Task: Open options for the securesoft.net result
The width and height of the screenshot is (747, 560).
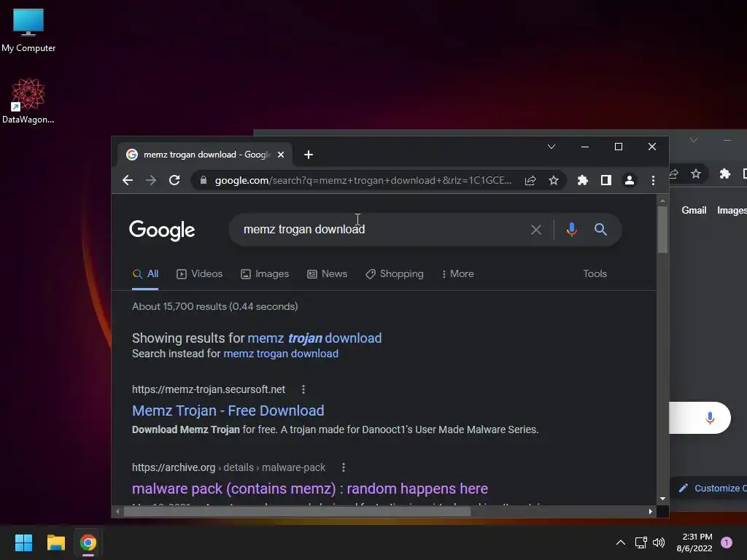Action: [303, 389]
